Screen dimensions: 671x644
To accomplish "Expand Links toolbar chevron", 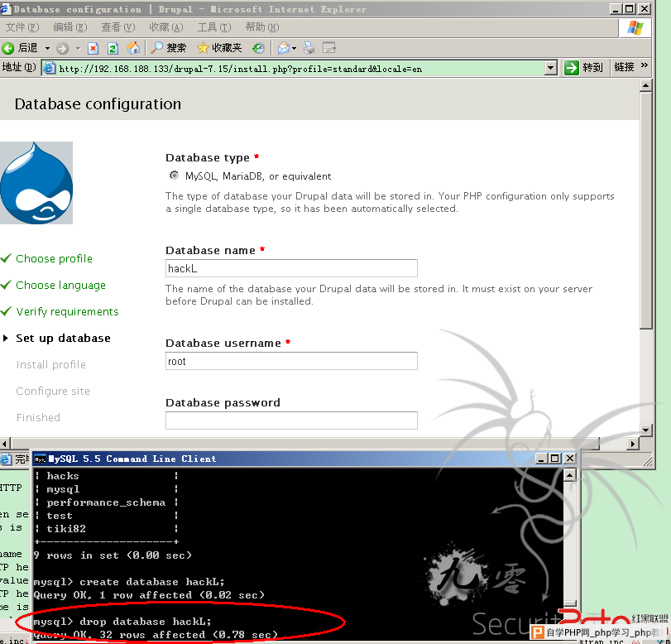I will point(644,65).
